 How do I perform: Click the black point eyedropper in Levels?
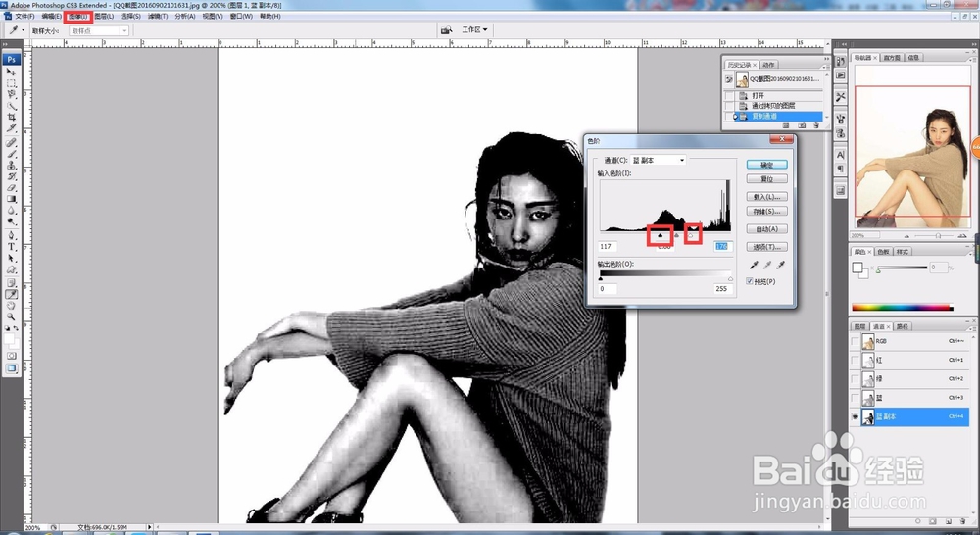pyautogui.click(x=755, y=265)
